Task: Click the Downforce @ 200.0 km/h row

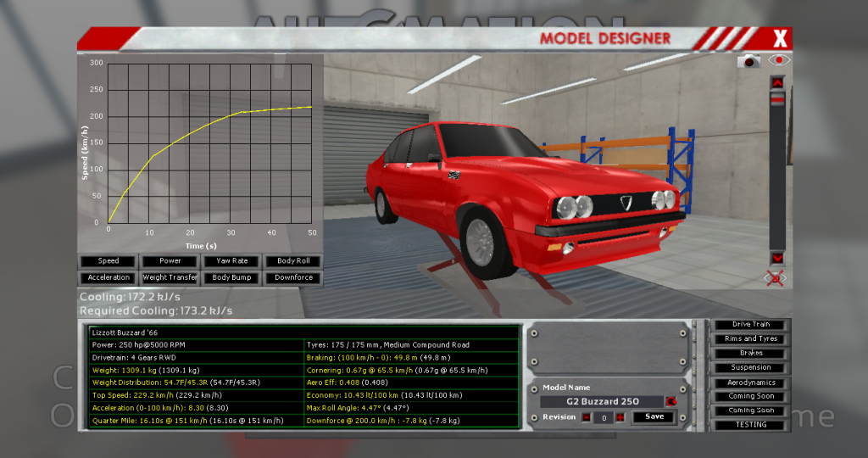Action: tap(412, 421)
